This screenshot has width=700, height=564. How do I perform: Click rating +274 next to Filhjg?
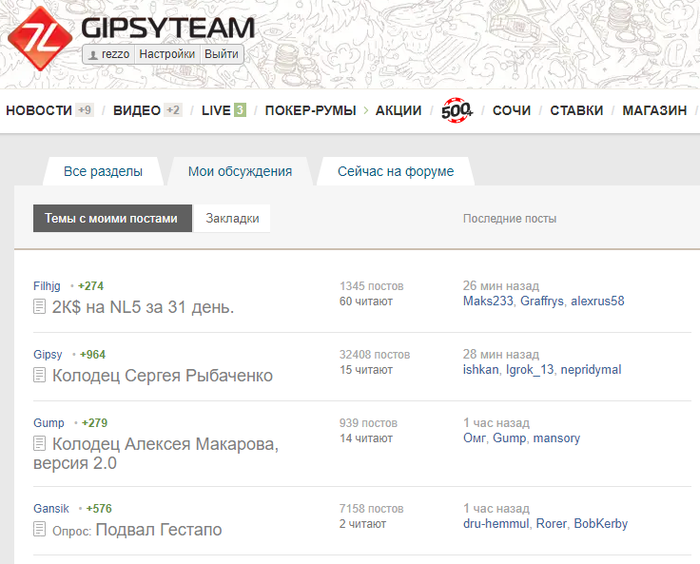pyautogui.click(x=91, y=286)
